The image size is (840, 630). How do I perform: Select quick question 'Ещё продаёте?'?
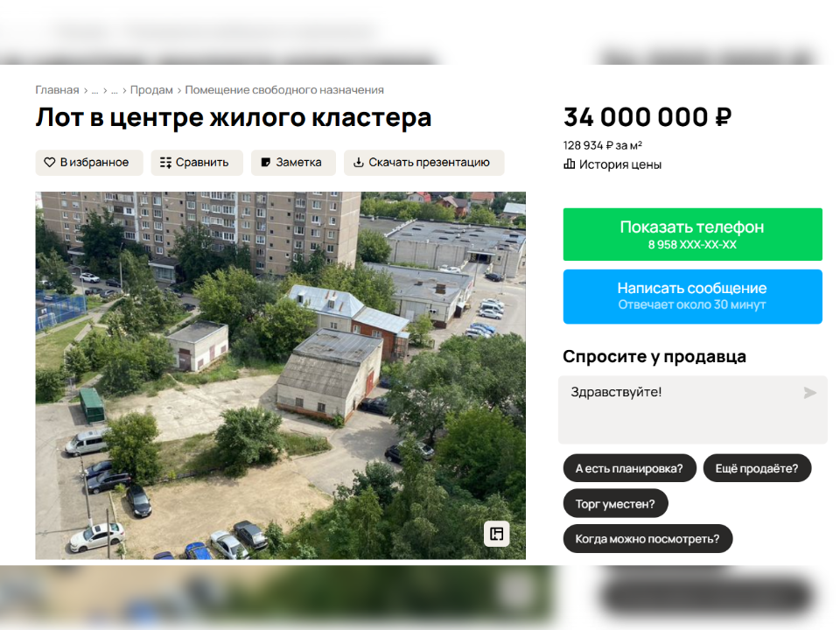(757, 468)
